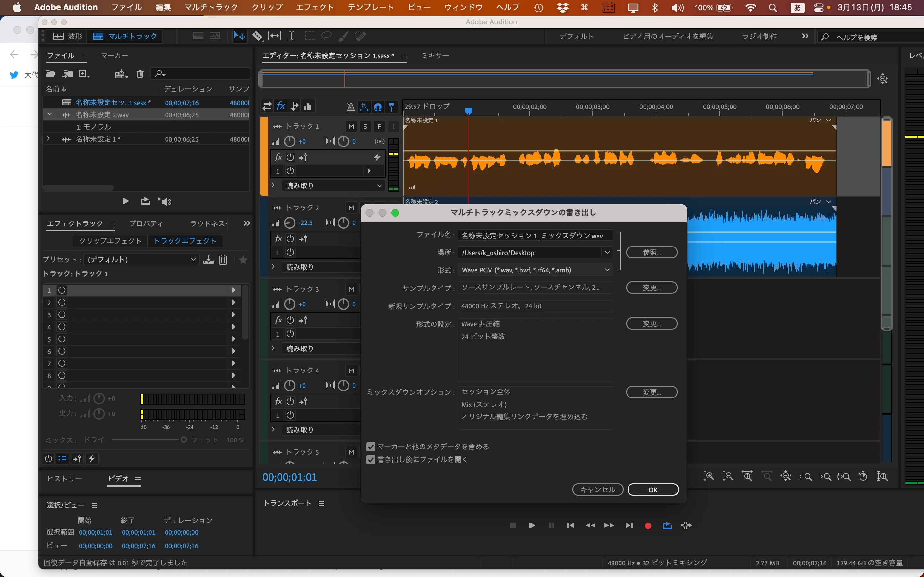Select the Time Selection tool

tap(291, 36)
